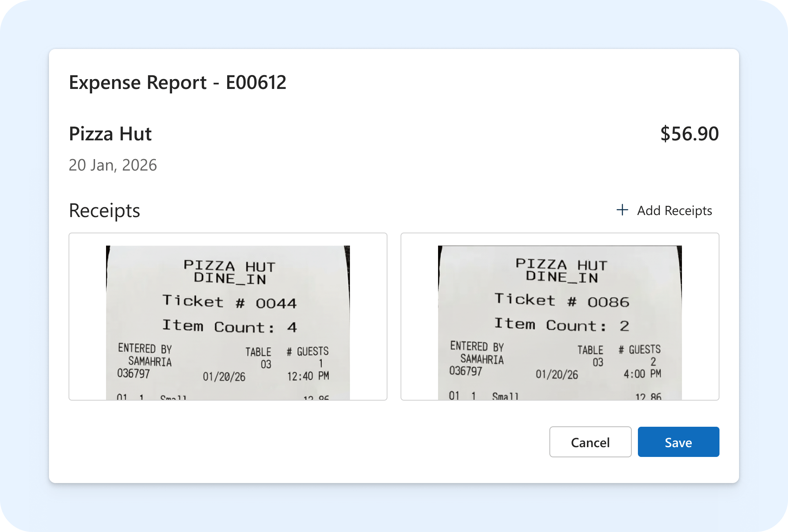Click "Item Count: 4" on the left receipt
This screenshot has width=788, height=532.
[x=230, y=326]
